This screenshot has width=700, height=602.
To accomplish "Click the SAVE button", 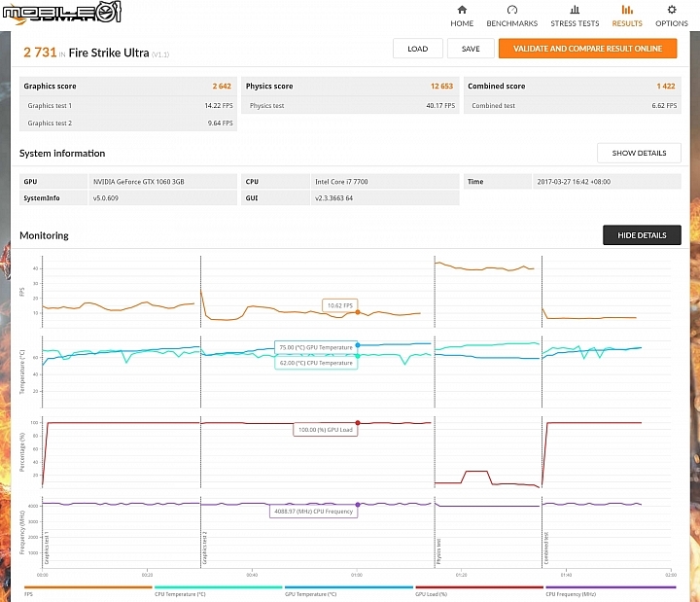I will (x=471, y=49).
